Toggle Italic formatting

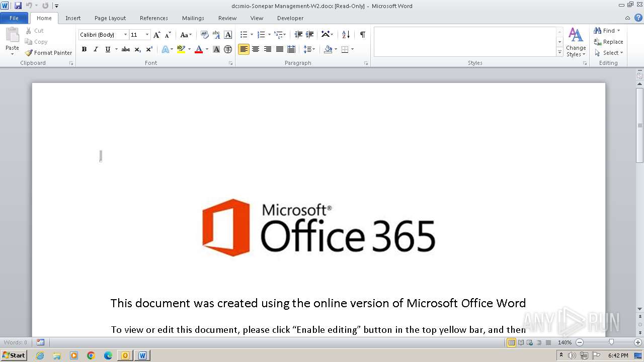click(x=96, y=49)
